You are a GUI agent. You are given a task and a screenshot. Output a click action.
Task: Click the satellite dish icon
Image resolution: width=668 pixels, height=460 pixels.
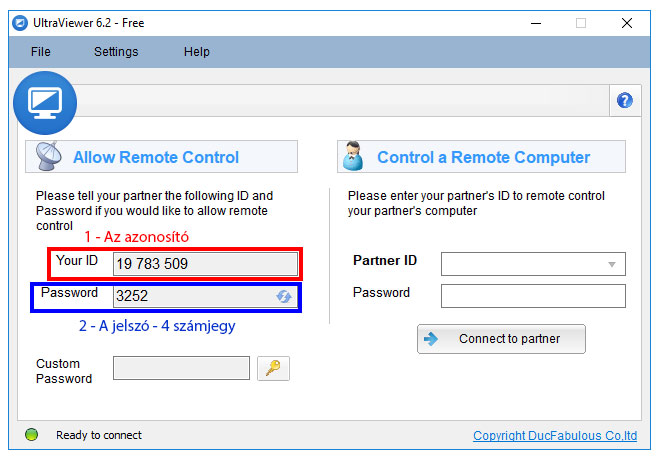tap(50, 157)
